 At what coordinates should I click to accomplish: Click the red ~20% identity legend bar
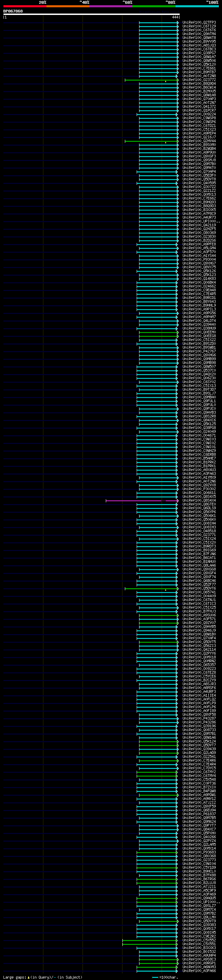(x=25, y=6)
